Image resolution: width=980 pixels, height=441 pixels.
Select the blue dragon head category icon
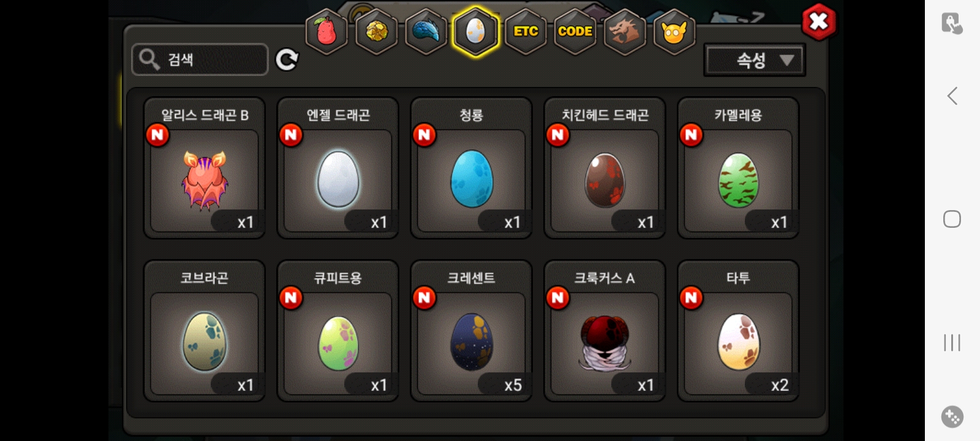pos(426,31)
